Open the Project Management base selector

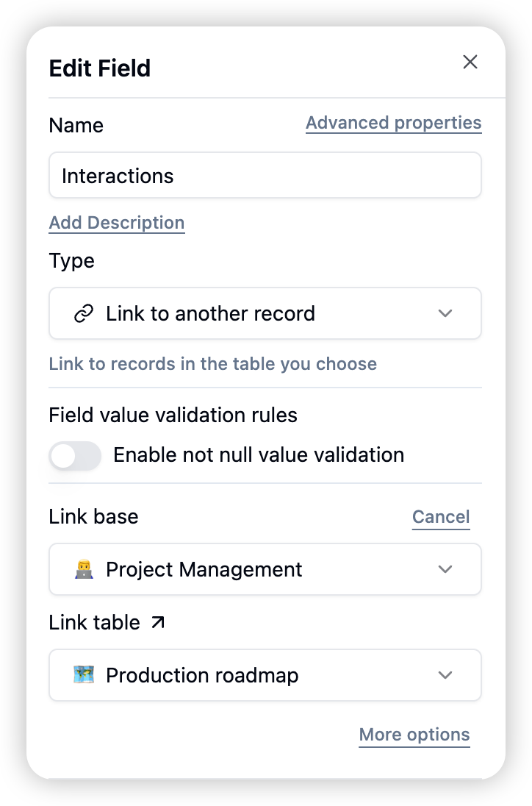click(265, 569)
